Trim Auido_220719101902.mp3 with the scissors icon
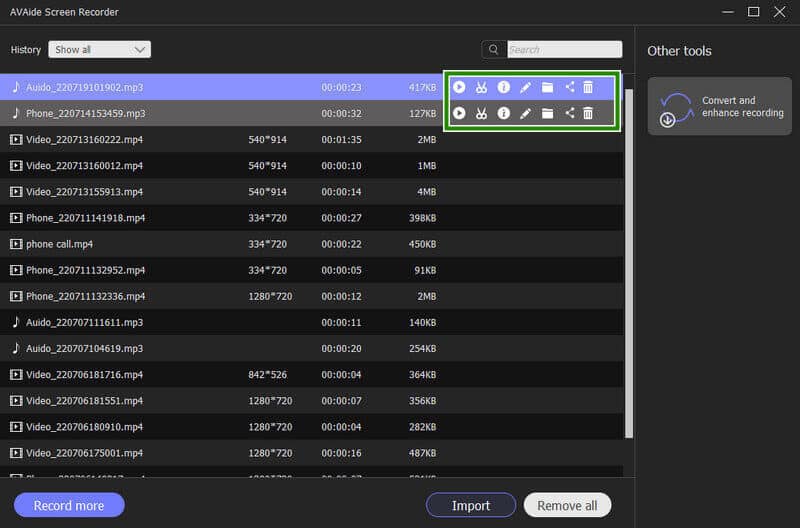Image resolution: width=800 pixels, height=528 pixels. pos(481,87)
